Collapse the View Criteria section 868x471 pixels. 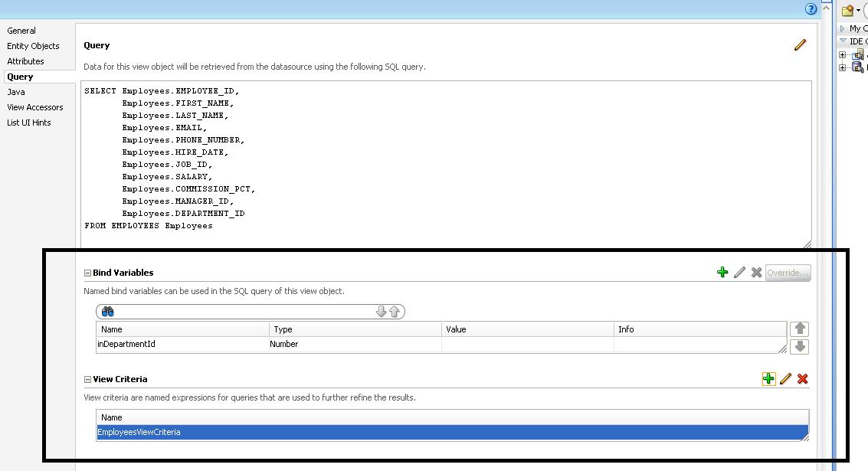click(x=87, y=378)
